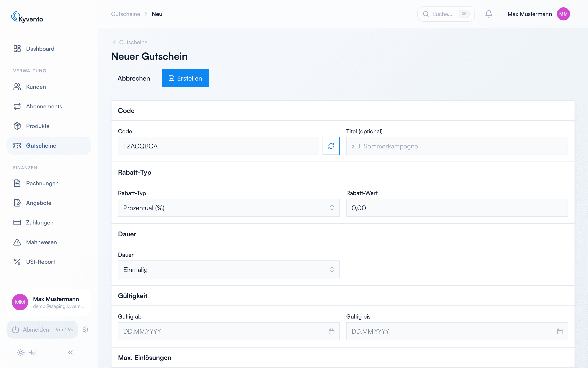Click the Titel (optional) field
The height and width of the screenshot is (368, 588).
tap(457, 146)
